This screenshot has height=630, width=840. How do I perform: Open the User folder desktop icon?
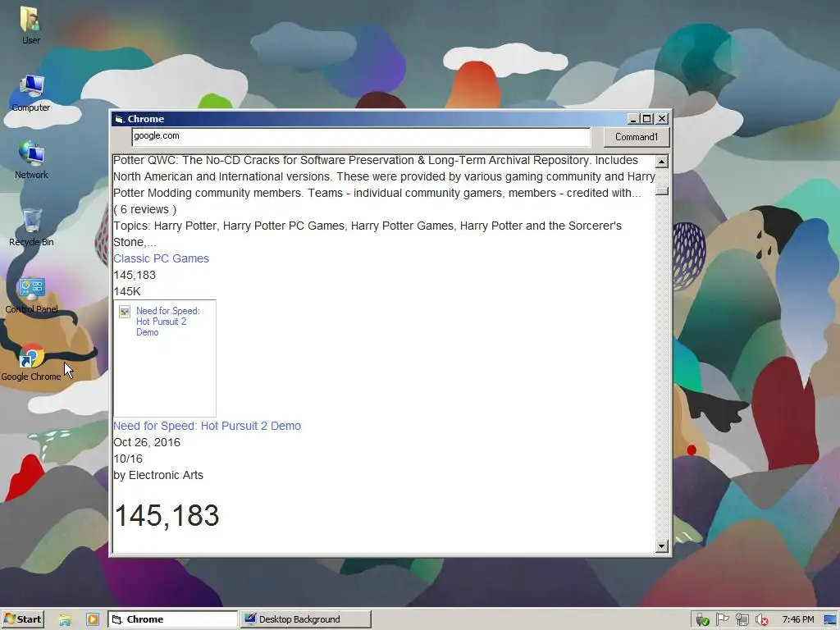point(30,25)
